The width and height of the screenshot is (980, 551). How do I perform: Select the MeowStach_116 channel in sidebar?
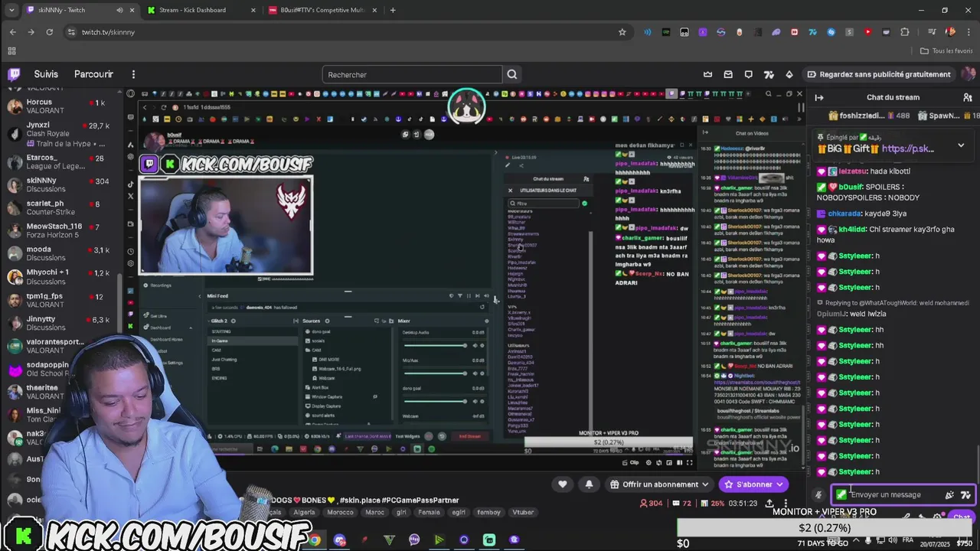pyautogui.click(x=61, y=230)
